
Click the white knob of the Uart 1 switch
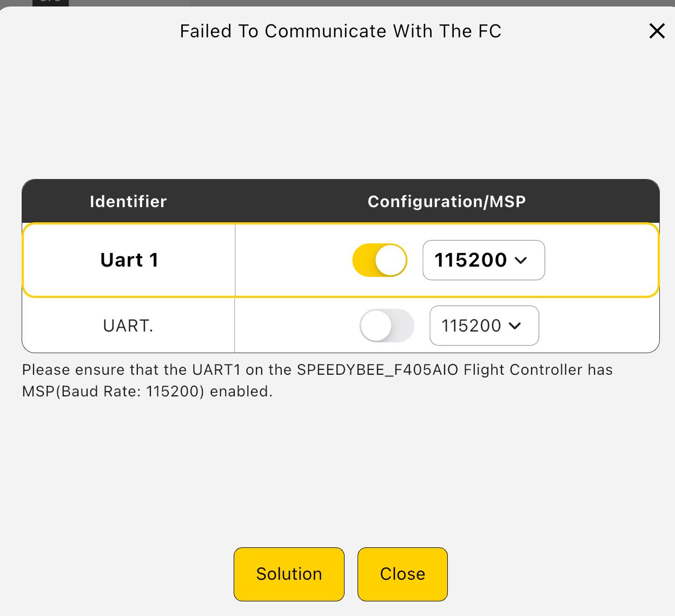391,260
